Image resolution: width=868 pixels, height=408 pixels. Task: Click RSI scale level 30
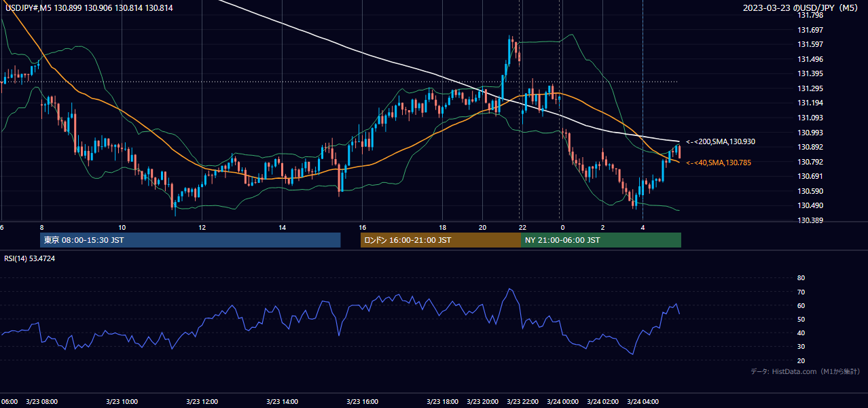pyautogui.click(x=801, y=346)
